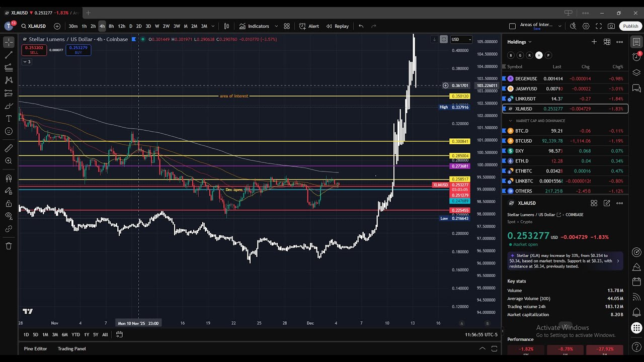
Task: Select BTCUSD row in watchlist
Action: (565, 141)
